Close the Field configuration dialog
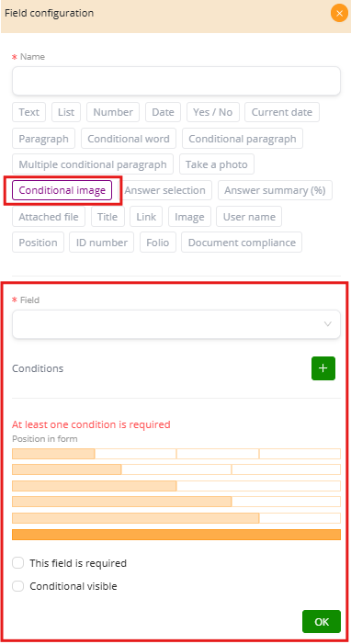Screen dimensions: 351x644 pyautogui.click(x=339, y=13)
